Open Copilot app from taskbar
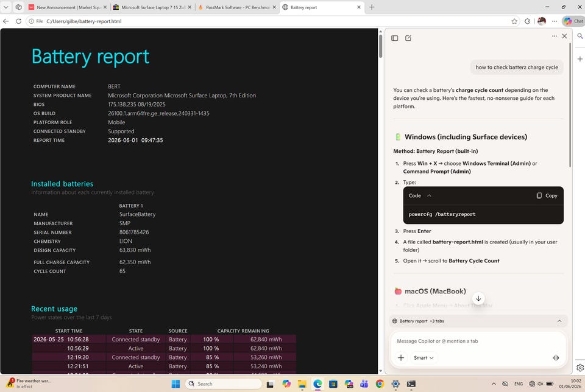The height and width of the screenshot is (392, 585). click(x=286, y=384)
